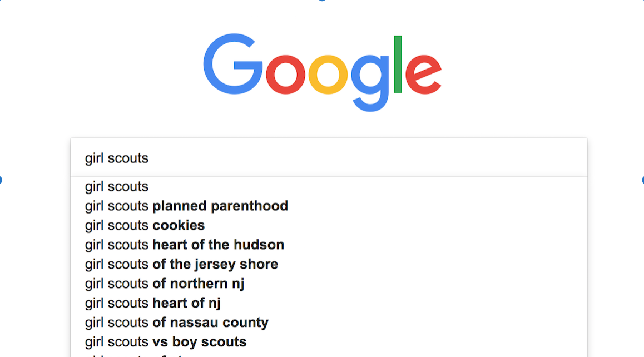Click the blue lowercase 'g' in the Google logo
This screenshot has height=357, width=644.
[x=370, y=83]
